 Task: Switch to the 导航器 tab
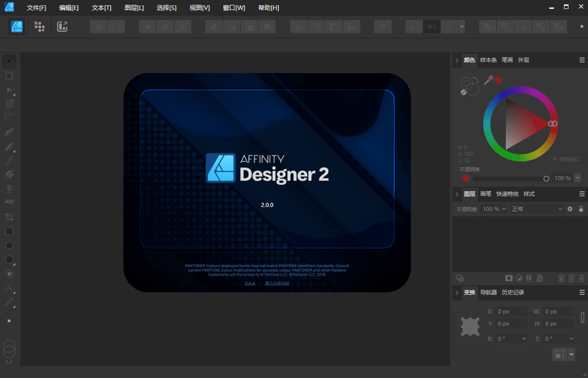(x=490, y=292)
